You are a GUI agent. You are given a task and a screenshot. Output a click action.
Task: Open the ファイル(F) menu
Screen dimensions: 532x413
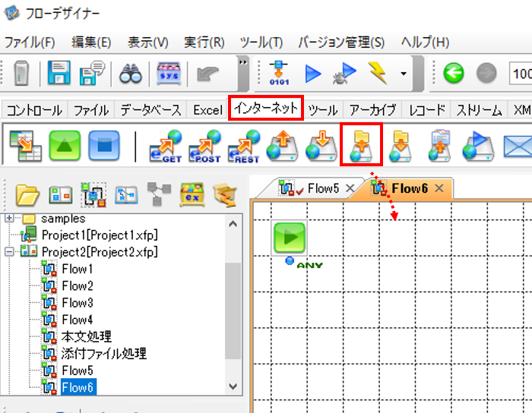[30, 43]
